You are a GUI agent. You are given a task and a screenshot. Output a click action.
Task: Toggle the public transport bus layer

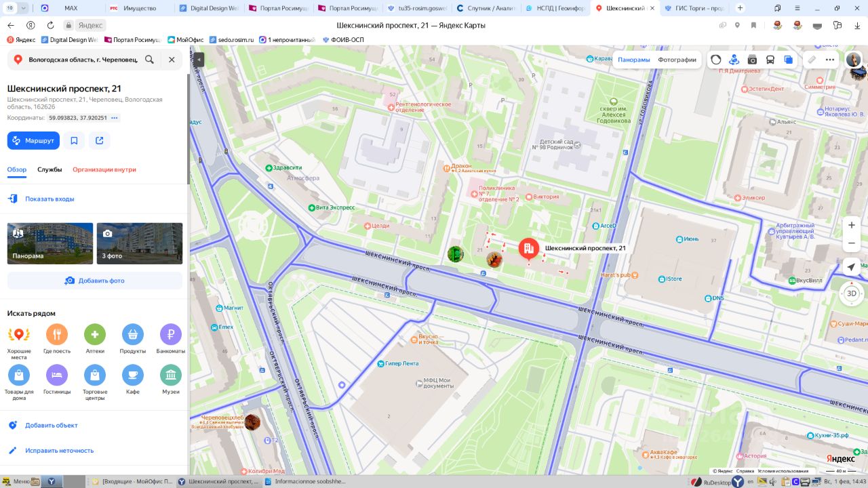(x=770, y=60)
